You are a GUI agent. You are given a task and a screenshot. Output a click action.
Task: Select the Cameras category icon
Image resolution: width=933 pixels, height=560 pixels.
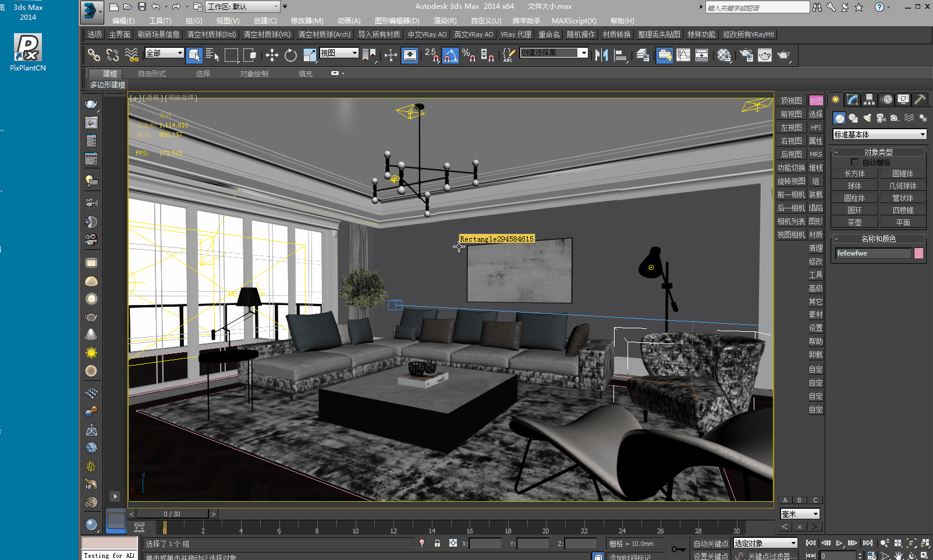pyautogui.click(x=881, y=118)
